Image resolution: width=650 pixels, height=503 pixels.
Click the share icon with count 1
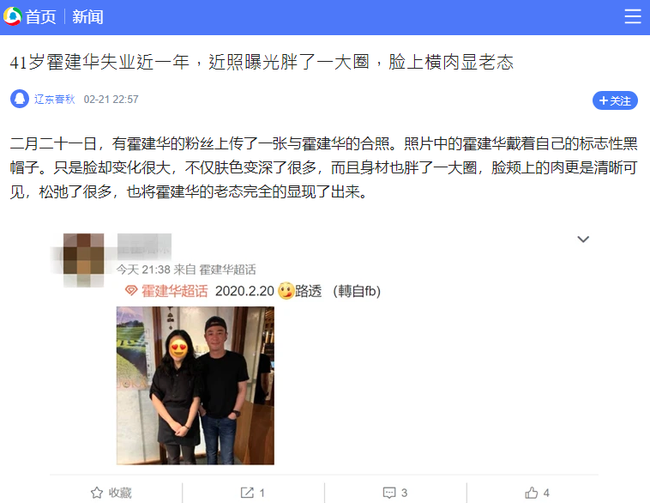247,493
